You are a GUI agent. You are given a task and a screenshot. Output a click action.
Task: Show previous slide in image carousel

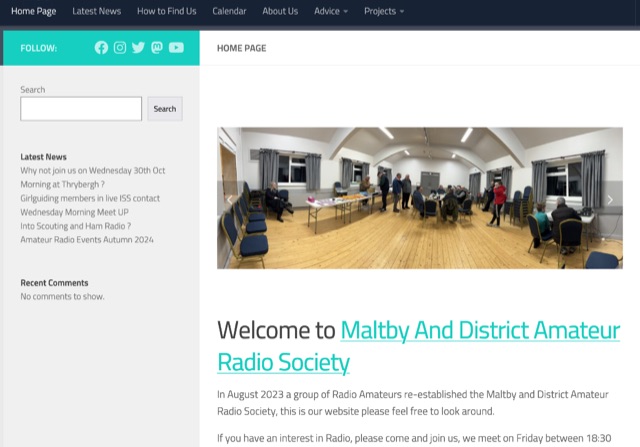[x=230, y=200]
